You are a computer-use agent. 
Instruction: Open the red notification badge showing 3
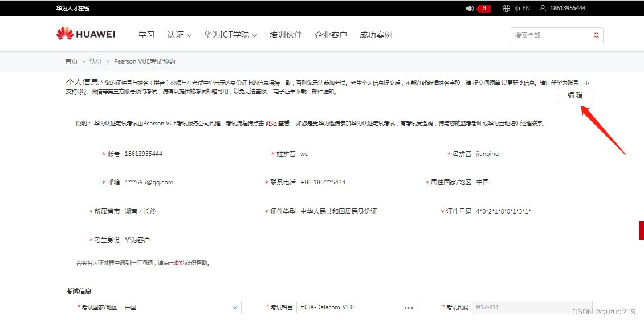484,8
